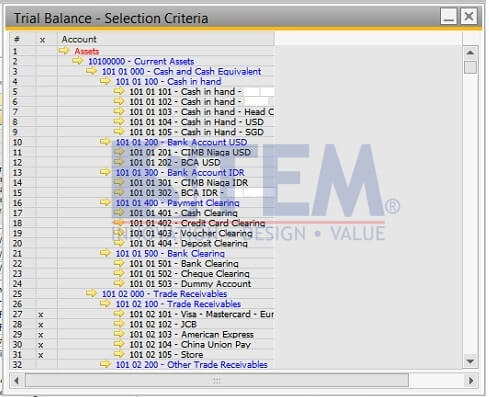Click the vertical scrollbar up arrow
Viewport: 489px width, 397px height.
(470, 53)
